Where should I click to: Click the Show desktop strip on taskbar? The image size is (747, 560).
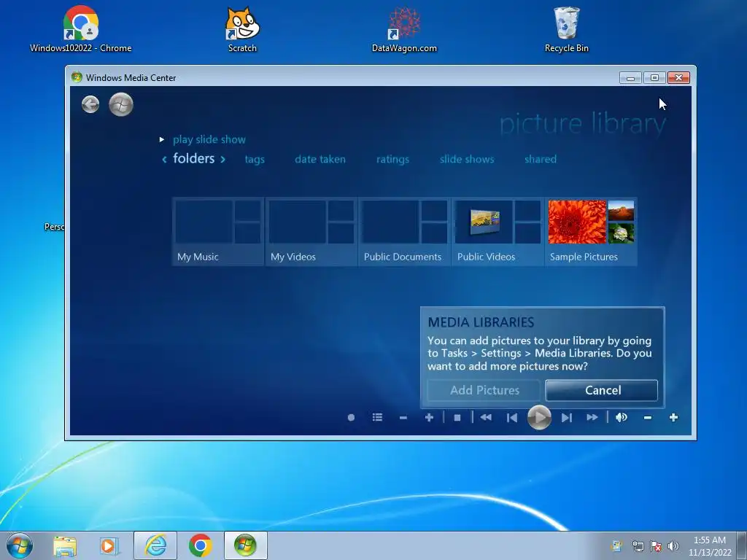point(742,545)
